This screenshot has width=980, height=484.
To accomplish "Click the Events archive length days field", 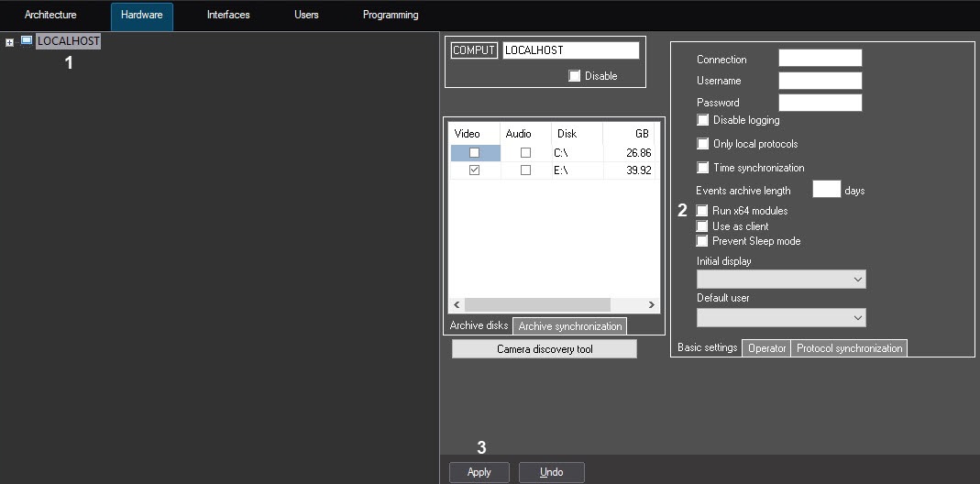I will point(826,190).
